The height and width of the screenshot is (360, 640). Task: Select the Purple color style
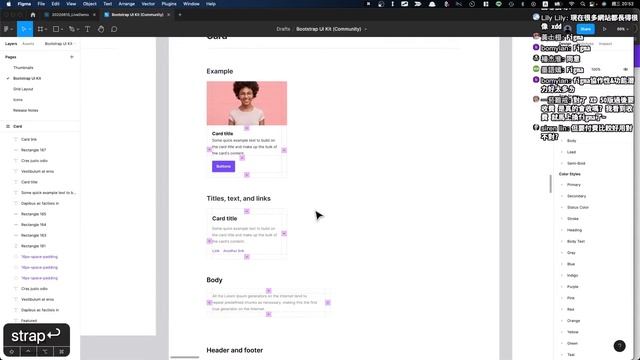[573, 287]
